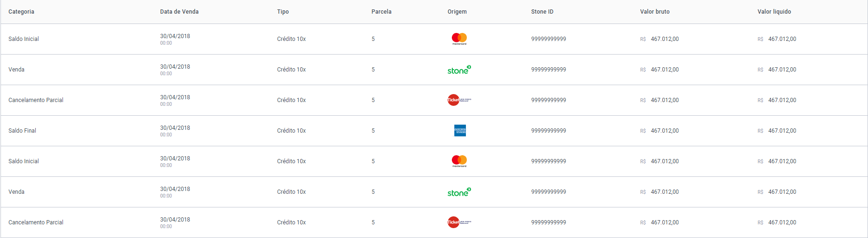The height and width of the screenshot is (238, 868).
Task: Click the Parcela column header
Action: tap(381, 12)
